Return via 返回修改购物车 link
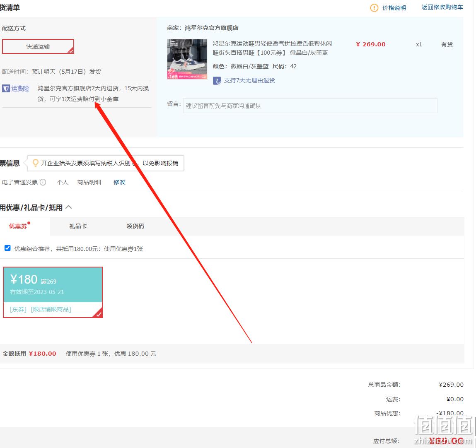Image resolution: width=476 pixels, height=448 pixels. click(442, 7)
